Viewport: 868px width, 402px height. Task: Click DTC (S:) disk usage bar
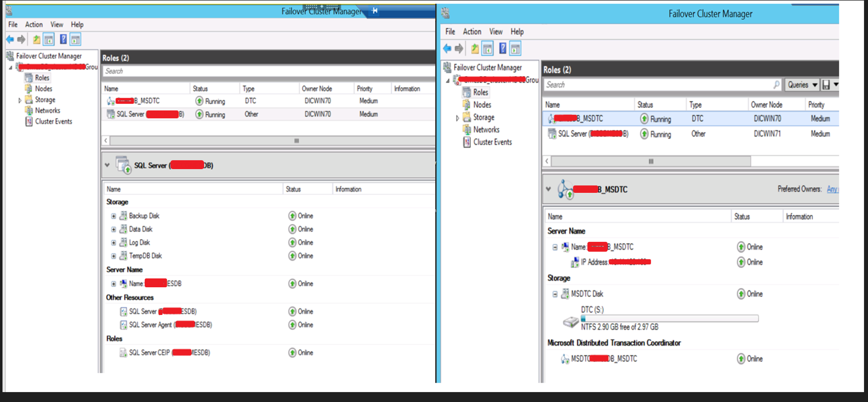(670, 319)
